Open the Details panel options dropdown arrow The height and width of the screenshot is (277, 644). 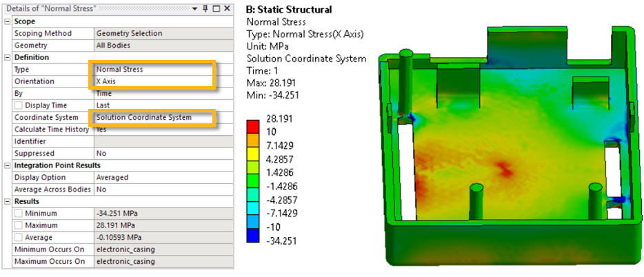pyautogui.click(x=197, y=9)
